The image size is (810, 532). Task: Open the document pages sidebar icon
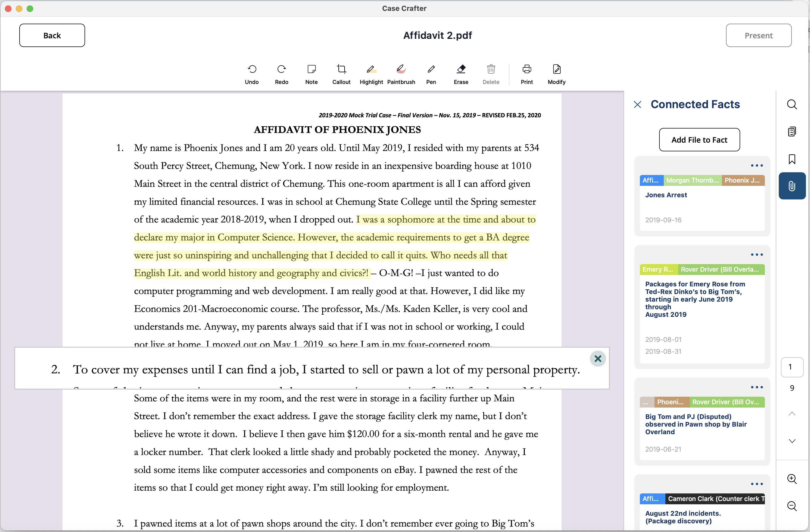[792, 132]
